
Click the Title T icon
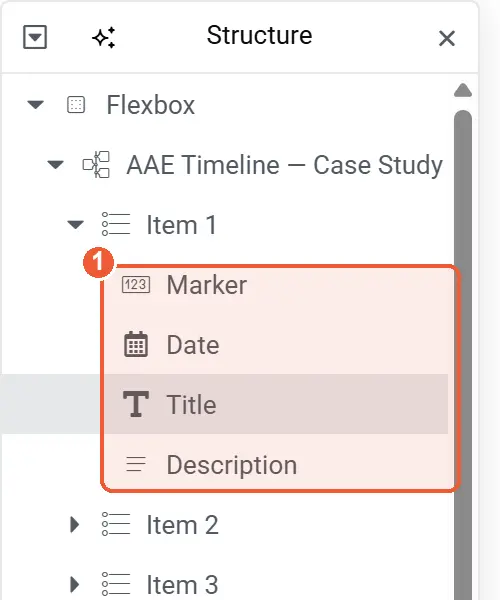pyautogui.click(x=136, y=404)
